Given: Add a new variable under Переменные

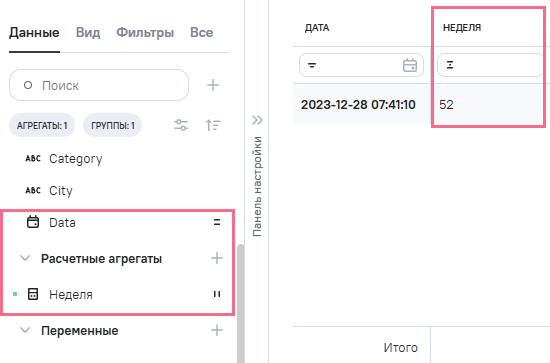Looking at the screenshot, I should tap(217, 330).
